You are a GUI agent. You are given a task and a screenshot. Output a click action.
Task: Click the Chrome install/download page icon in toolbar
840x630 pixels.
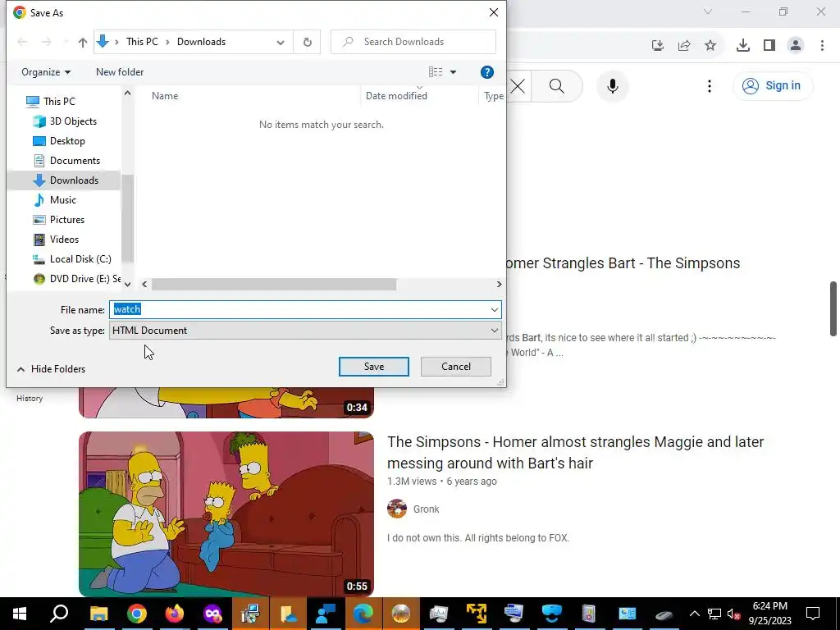click(x=658, y=46)
